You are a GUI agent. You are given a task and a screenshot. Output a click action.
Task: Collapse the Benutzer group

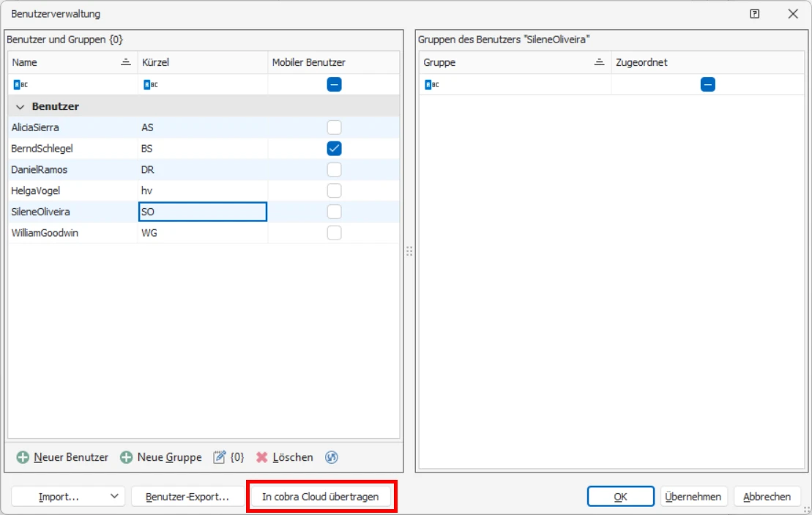point(19,106)
